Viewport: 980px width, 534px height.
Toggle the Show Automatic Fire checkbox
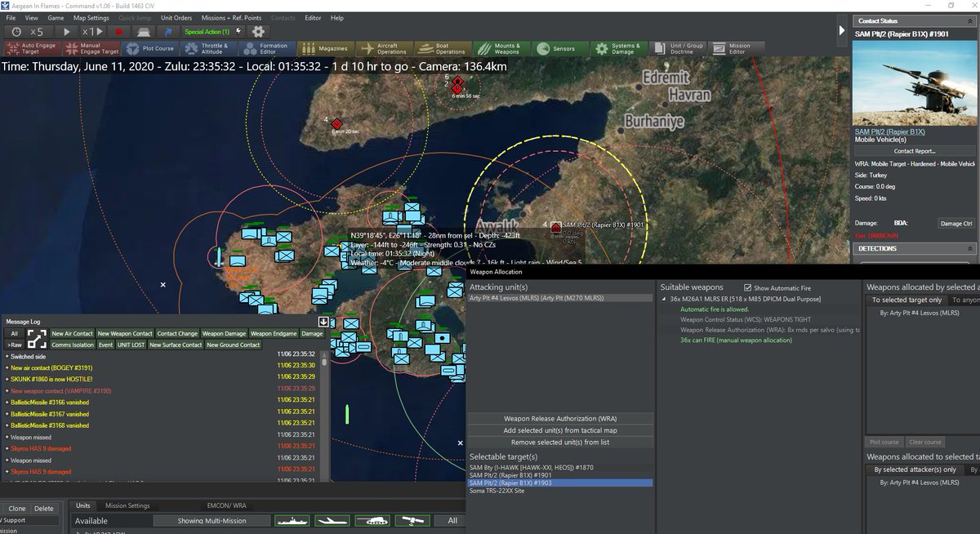747,287
